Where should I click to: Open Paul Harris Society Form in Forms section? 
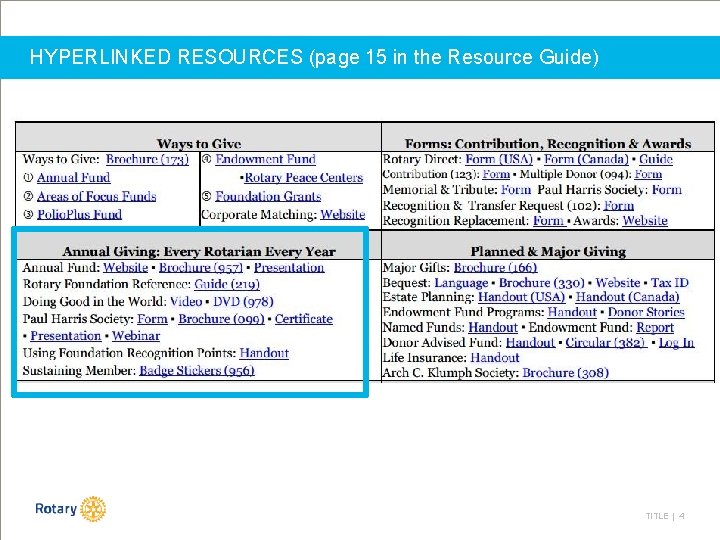pos(667,190)
